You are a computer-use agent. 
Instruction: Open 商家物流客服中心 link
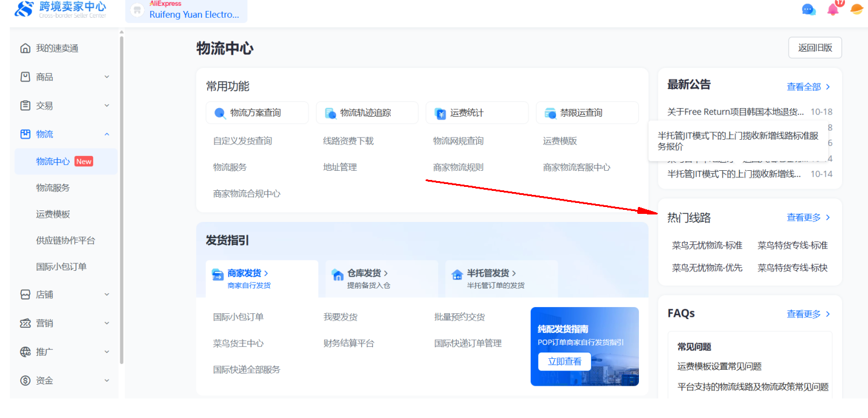pos(577,167)
